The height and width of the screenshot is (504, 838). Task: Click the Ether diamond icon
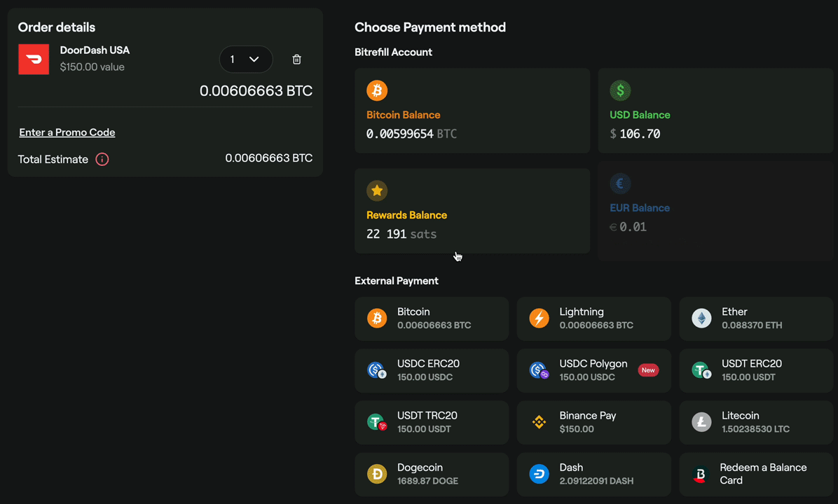(701, 318)
